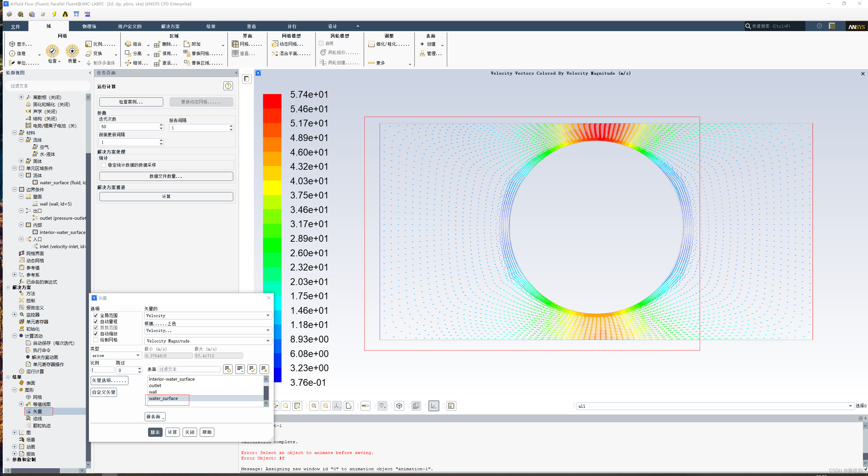Enable the 绘制网格 checkbox

coord(96,340)
